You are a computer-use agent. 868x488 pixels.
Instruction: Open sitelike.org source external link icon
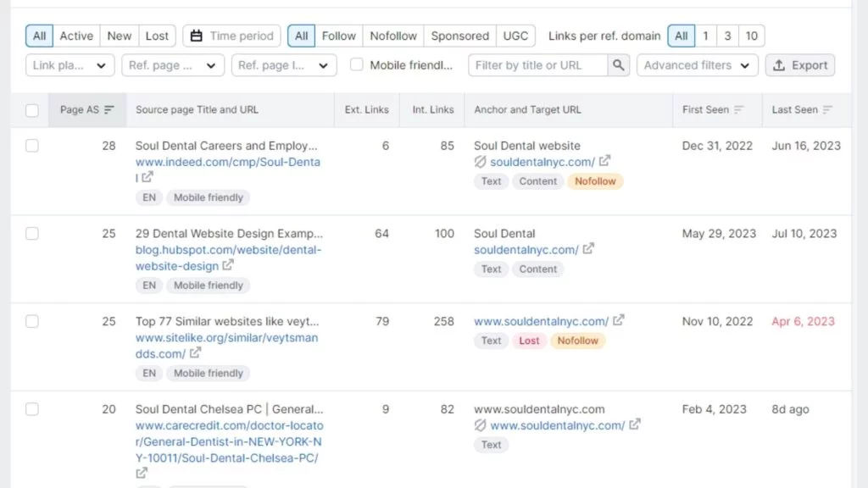tap(195, 352)
